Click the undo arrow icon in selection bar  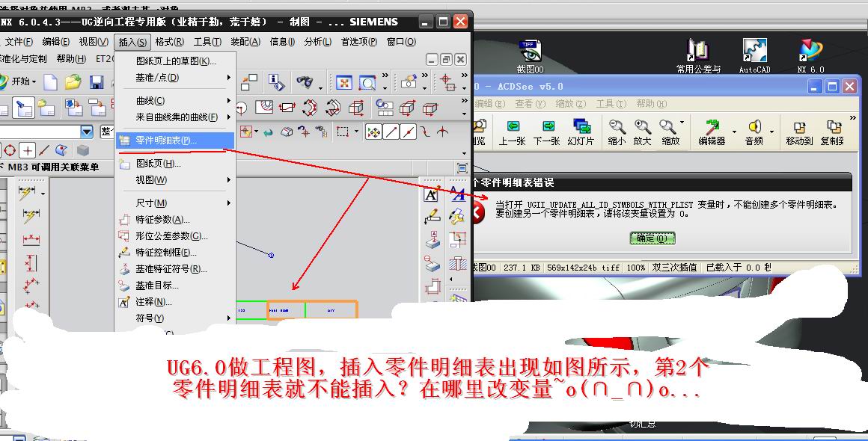pyautogui.click(x=268, y=132)
